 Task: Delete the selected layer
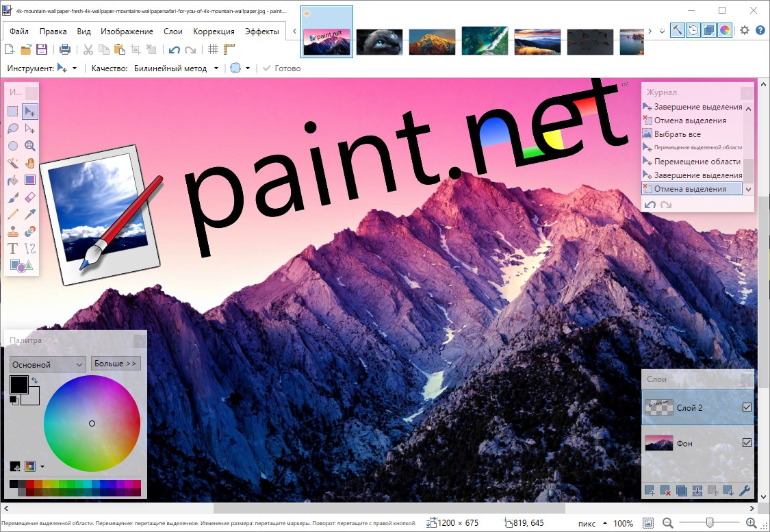pos(665,490)
